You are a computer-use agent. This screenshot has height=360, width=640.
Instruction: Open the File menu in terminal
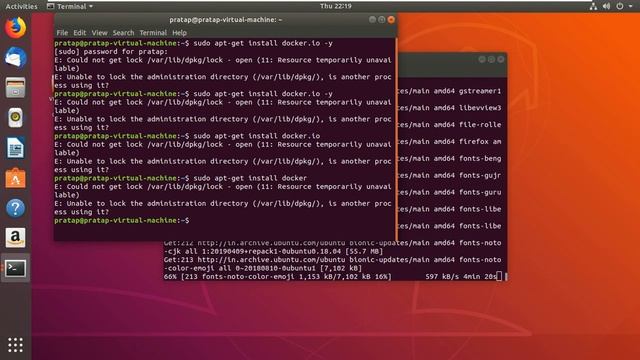[x=62, y=33]
